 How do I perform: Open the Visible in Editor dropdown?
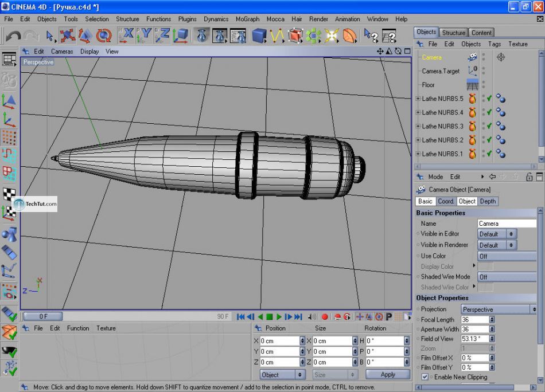click(x=497, y=234)
